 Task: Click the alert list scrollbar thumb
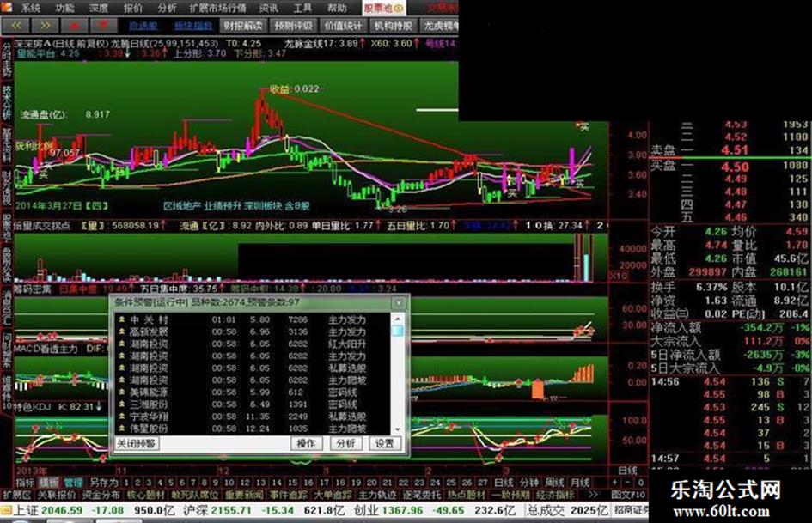(398, 331)
